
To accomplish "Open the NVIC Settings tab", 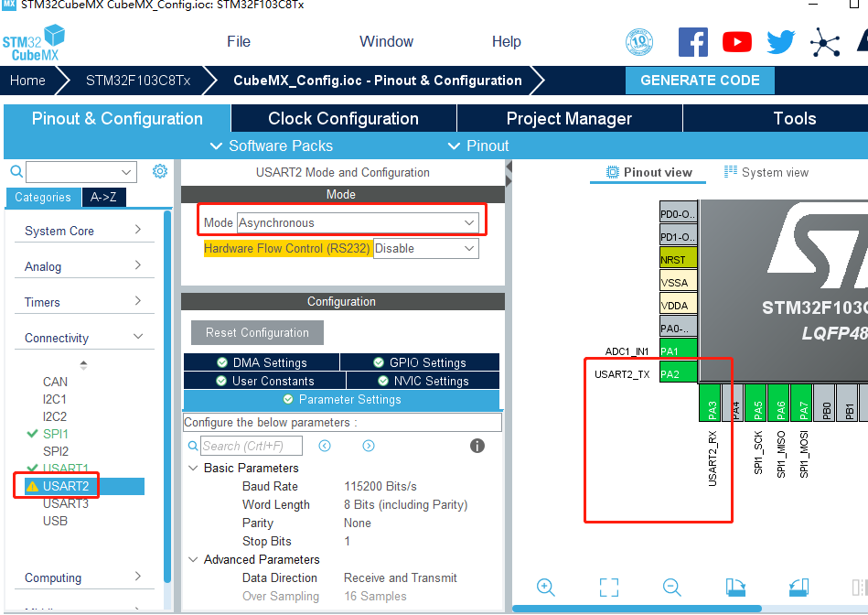I will coord(423,381).
